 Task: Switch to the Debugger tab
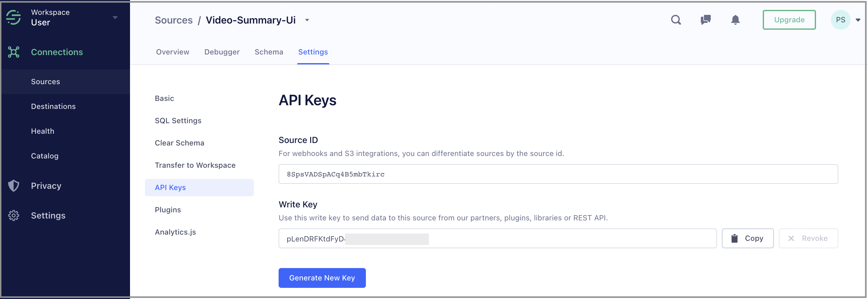[x=222, y=52]
